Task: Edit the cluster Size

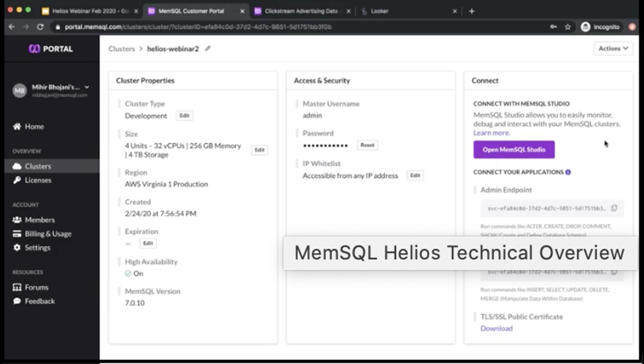Action: [x=260, y=150]
